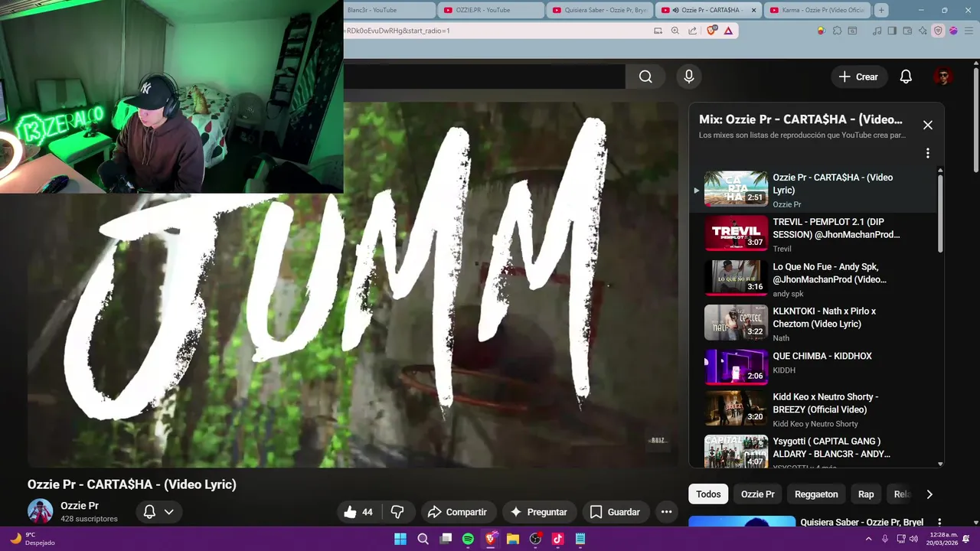Open the pink music app taskbar icon

pyautogui.click(x=557, y=539)
